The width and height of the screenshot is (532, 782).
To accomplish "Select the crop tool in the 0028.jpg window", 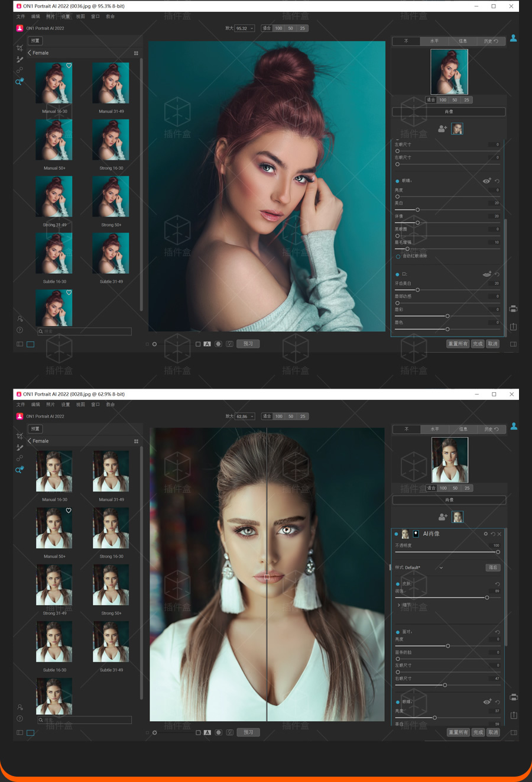I will coord(20,436).
